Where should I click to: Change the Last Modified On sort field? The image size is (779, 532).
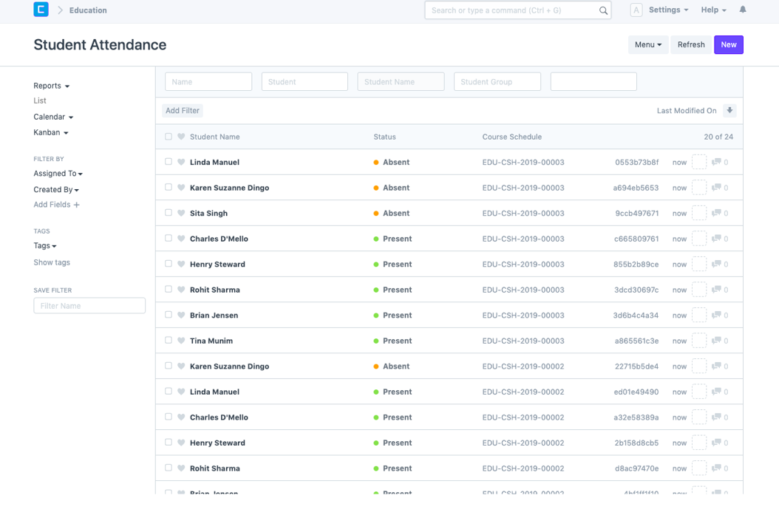[687, 111]
